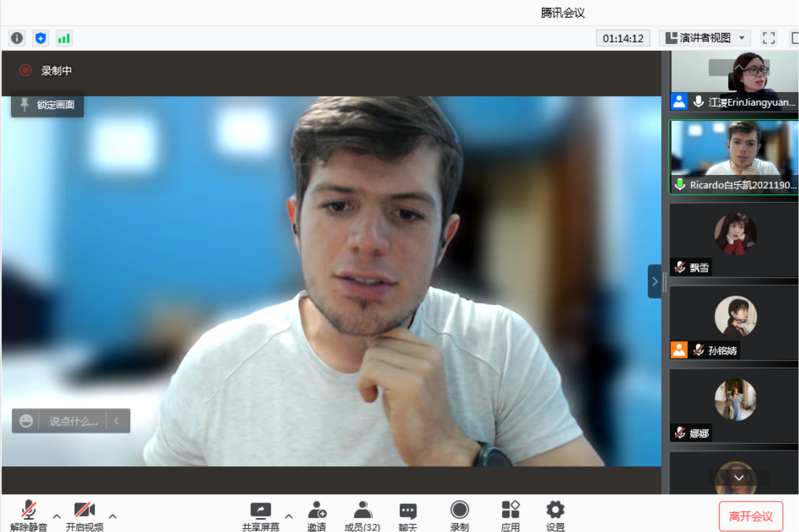This screenshot has width=799, height=532.
Task: Click Leave Meeting (离开会议) button
Action: (x=751, y=516)
